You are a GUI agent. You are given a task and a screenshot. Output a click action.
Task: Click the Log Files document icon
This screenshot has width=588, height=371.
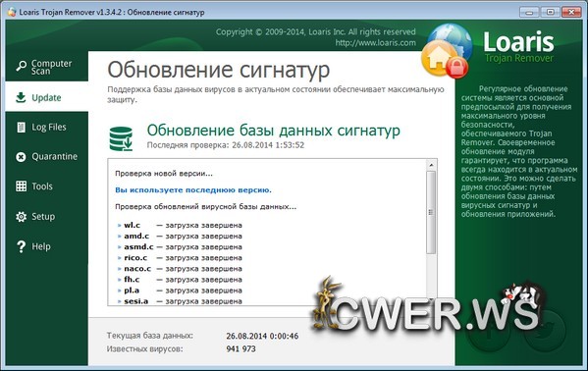(x=21, y=128)
